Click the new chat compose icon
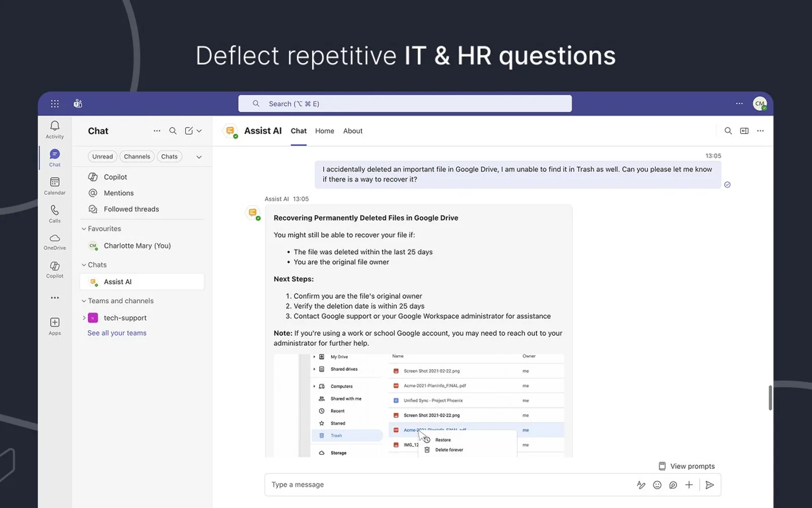 [x=189, y=131]
